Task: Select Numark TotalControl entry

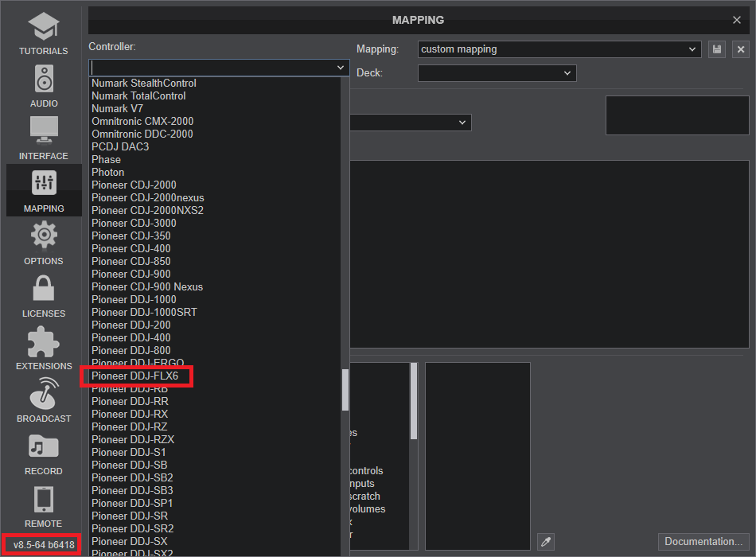Action: [x=138, y=96]
